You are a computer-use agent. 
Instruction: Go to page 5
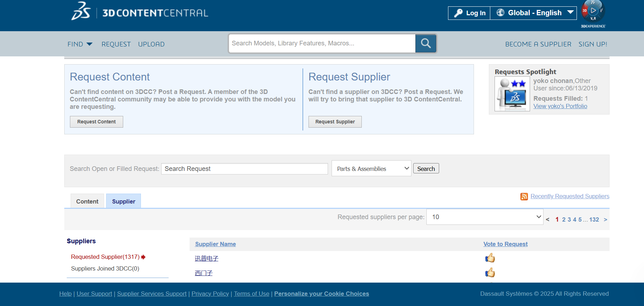tap(580, 220)
